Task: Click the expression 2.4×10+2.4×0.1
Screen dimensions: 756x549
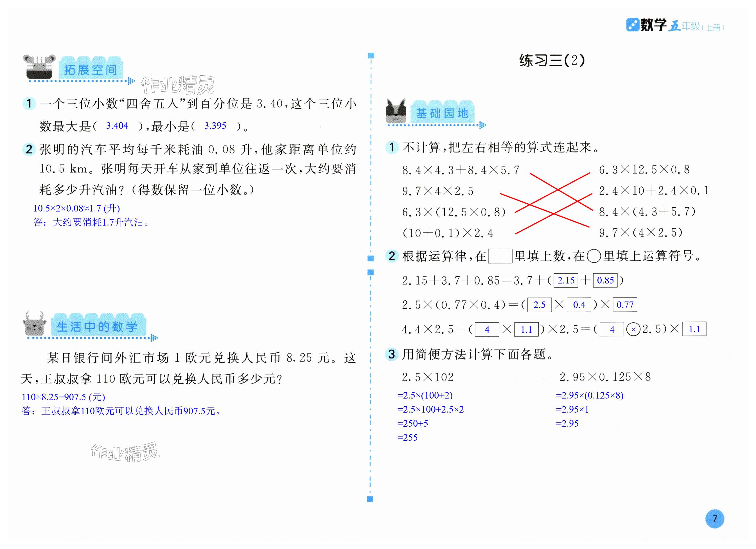Action: pos(654,190)
